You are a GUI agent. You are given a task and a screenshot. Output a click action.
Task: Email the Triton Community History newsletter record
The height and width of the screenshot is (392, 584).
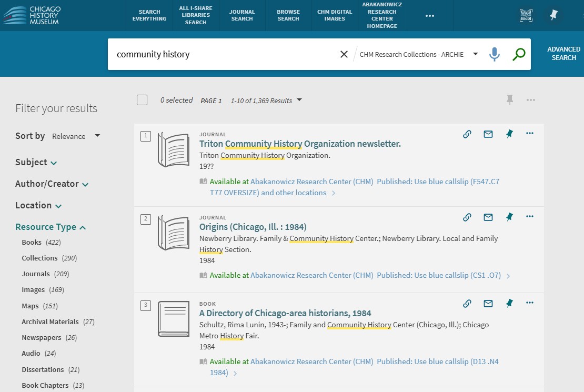point(488,134)
